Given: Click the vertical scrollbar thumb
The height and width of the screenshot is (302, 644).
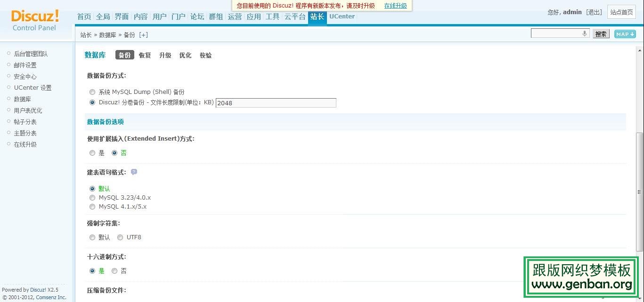Looking at the screenshot, I should click(x=640, y=193).
